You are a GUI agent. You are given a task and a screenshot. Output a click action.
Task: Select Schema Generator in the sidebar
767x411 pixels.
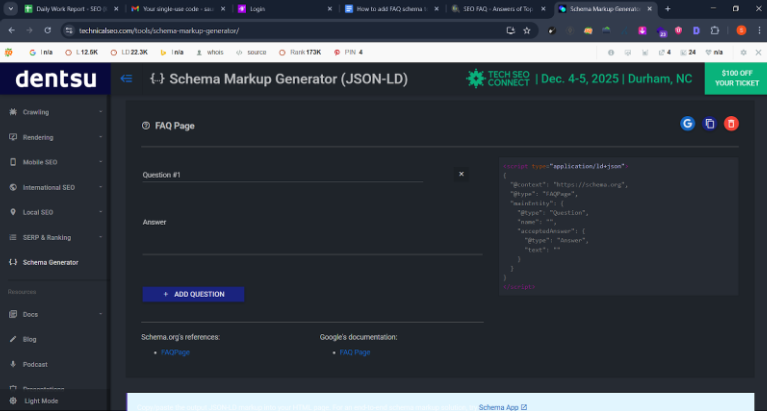pos(50,262)
